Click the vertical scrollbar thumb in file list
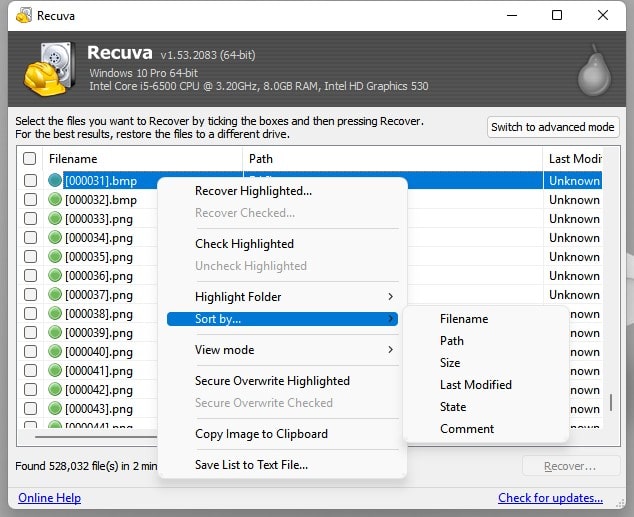Screen dimensions: 634x517 tap(611, 402)
